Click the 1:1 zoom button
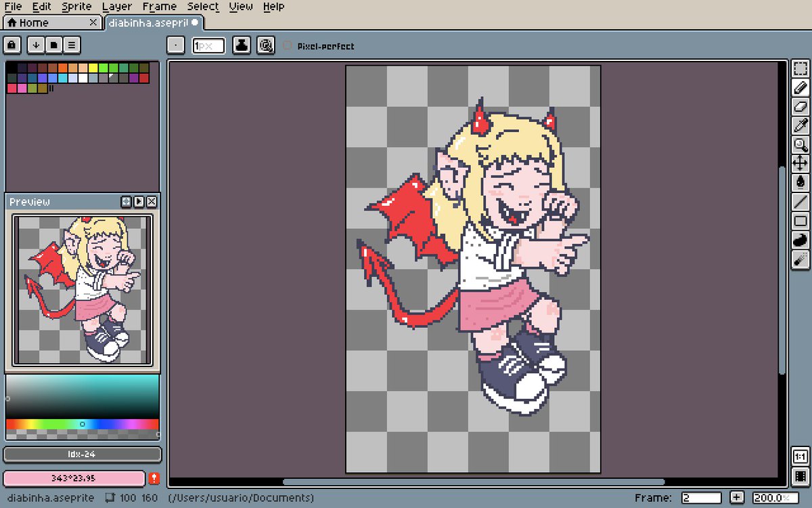The image size is (812, 508). tap(800, 456)
